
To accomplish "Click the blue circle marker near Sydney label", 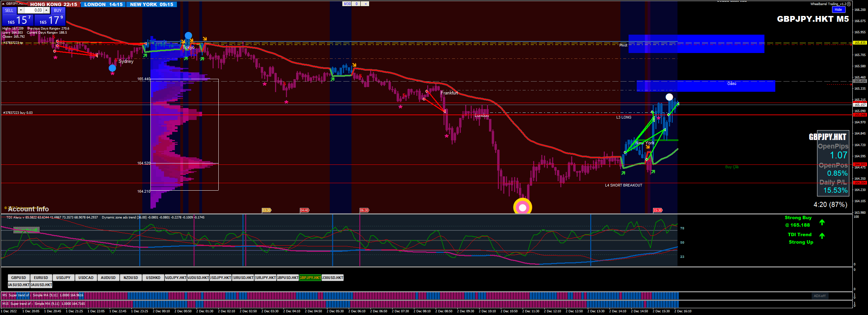I will (112, 68).
